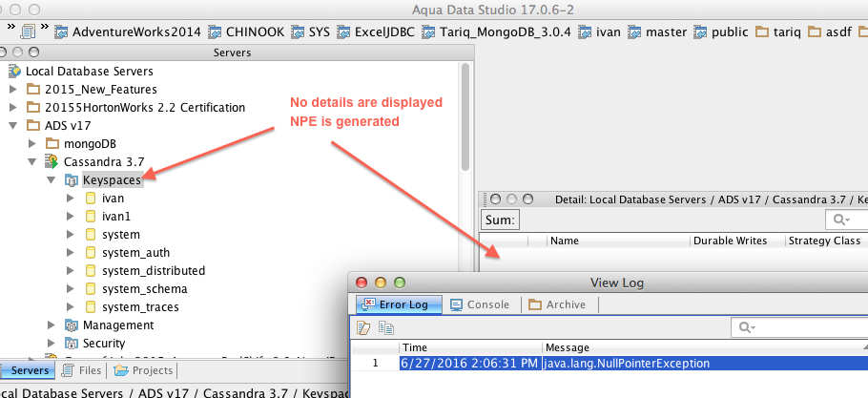Switch to the Console tab in View Log
The width and height of the screenshot is (868, 398).
click(x=480, y=304)
